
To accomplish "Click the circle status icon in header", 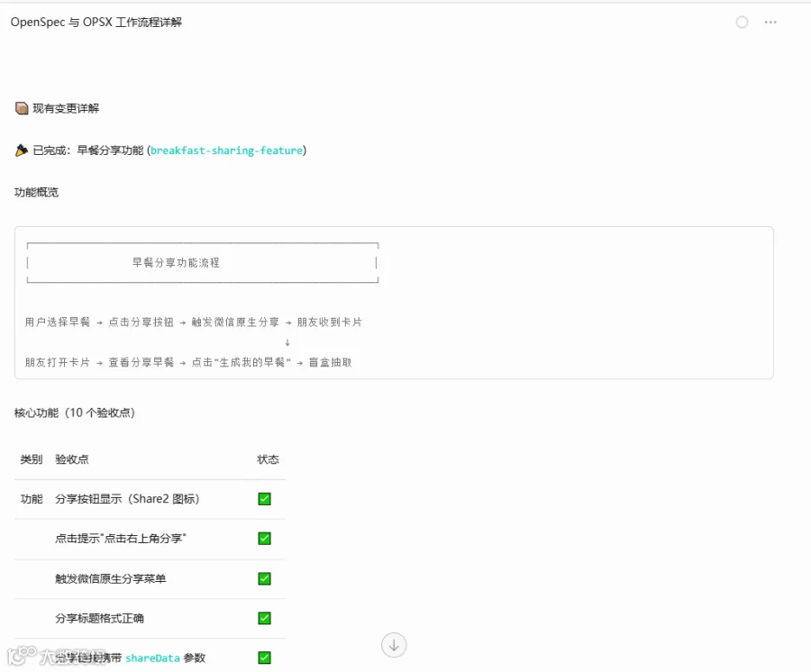I will click(742, 23).
